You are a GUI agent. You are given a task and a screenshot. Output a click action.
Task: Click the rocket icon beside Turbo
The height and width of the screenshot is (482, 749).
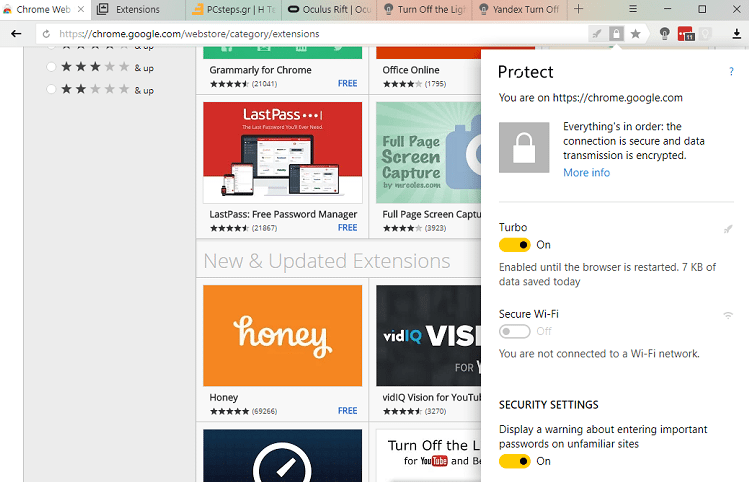[728, 230]
